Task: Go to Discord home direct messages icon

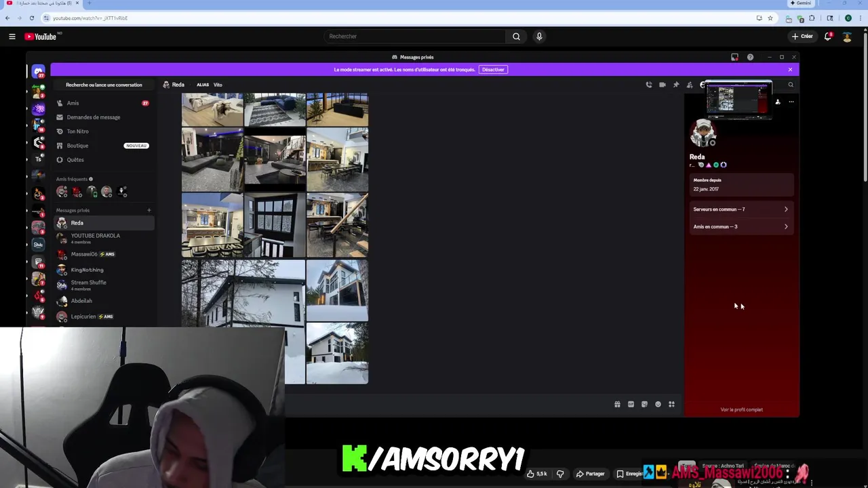Action: 38,71
